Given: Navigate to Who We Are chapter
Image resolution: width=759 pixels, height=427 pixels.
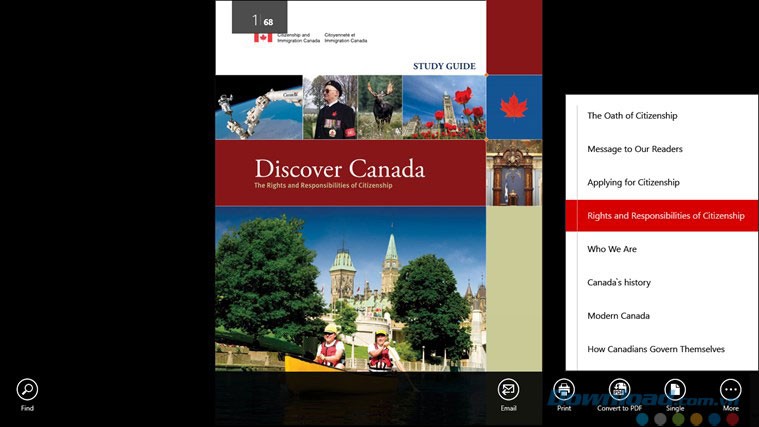Looking at the screenshot, I should [x=612, y=249].
